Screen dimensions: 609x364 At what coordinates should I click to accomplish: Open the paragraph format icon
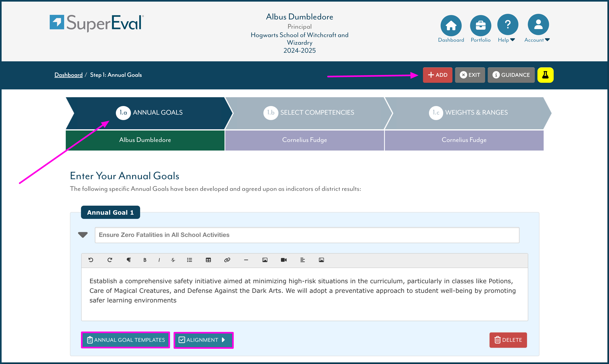click(x=129, y=260)
